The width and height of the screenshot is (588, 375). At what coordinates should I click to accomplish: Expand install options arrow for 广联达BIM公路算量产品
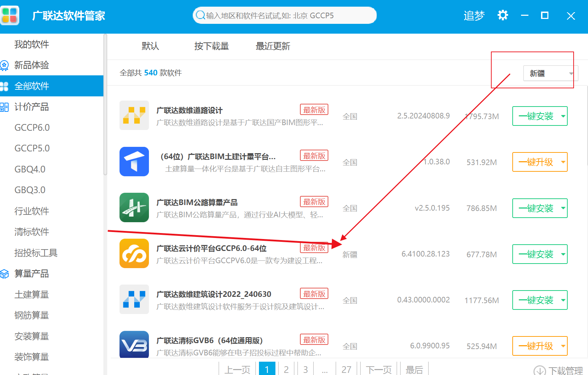(x=563, y=208)
